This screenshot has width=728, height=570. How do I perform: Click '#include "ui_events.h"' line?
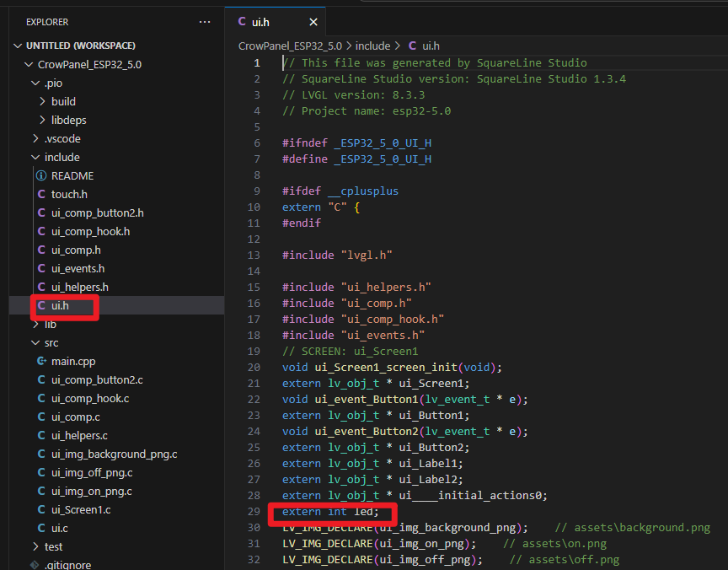pyautogui.click(x=353, y=336)
